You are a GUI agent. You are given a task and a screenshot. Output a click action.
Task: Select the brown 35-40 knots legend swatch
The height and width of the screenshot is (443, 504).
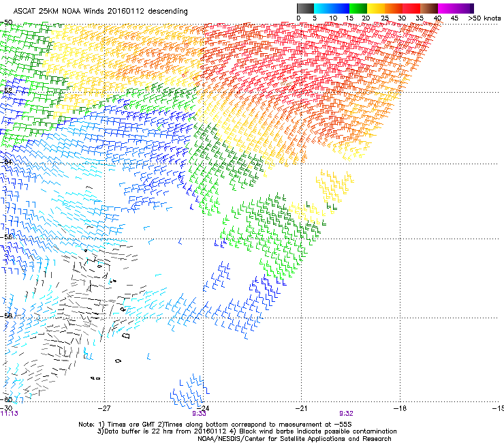[x=429, y=8]
